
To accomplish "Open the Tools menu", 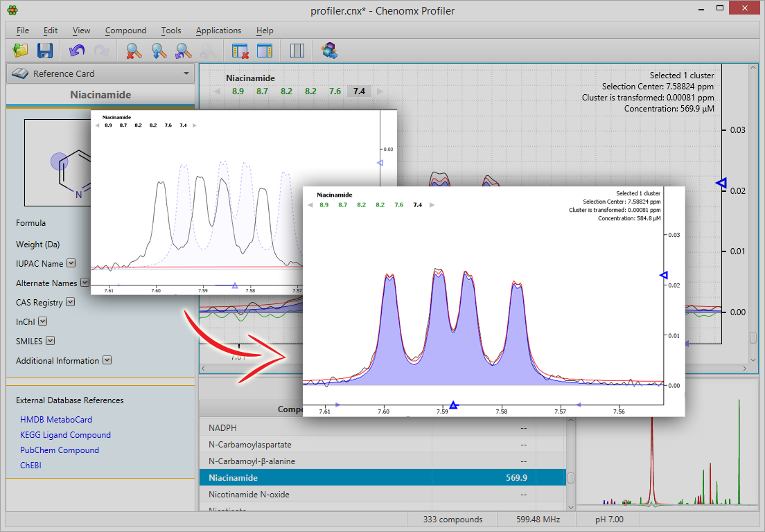I will [170, 30].
